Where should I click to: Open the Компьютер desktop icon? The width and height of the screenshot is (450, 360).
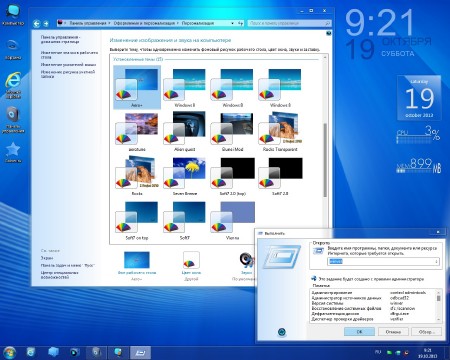click(13, 15)
